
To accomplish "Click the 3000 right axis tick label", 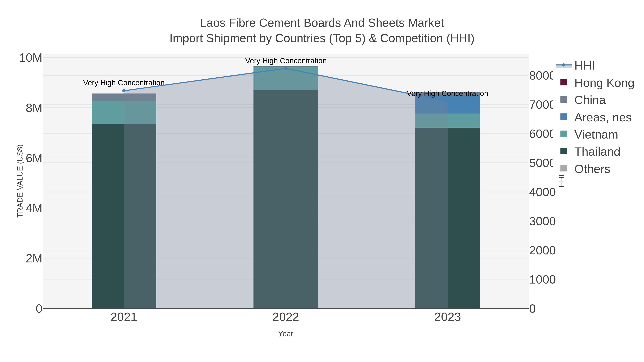I will (x=542, y=221).
